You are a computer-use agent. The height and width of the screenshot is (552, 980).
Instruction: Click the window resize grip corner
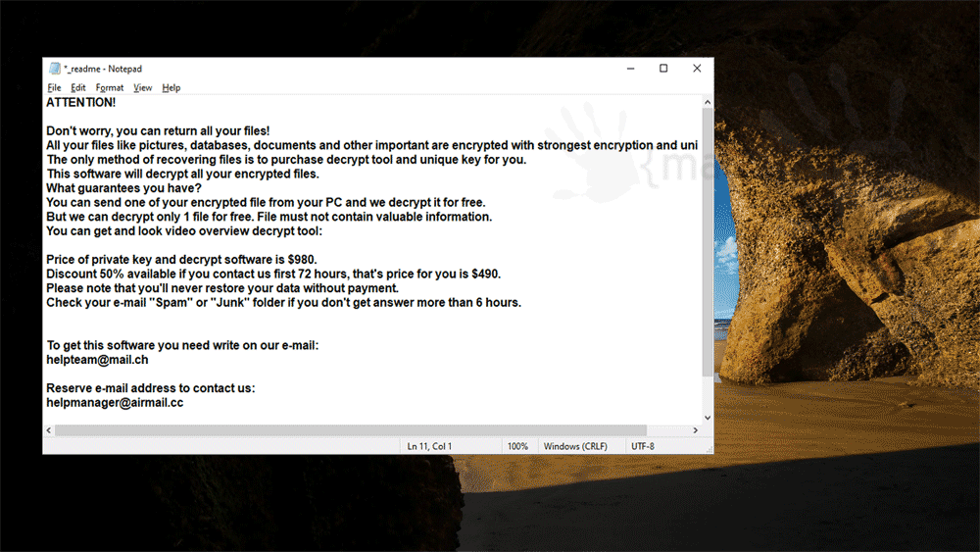coord(709,449)
